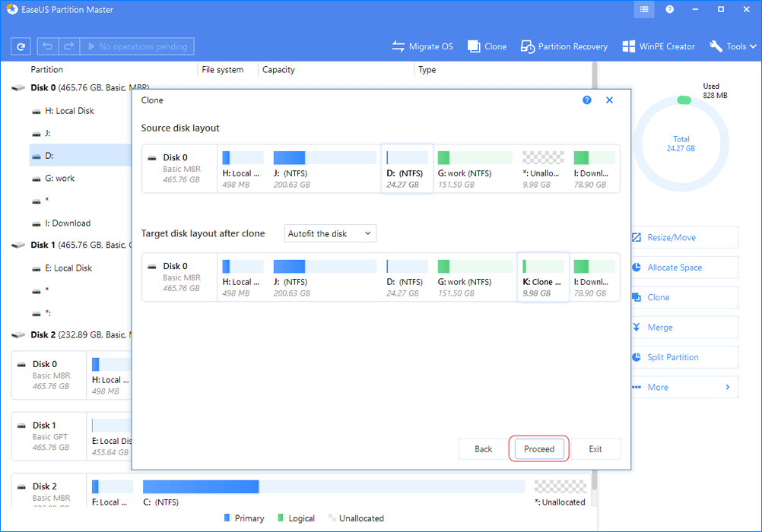This screenshot has width=762, height=532.
Task: Select target partition J: (NTFS) 200.63 GB
Action: click(325, 277)
